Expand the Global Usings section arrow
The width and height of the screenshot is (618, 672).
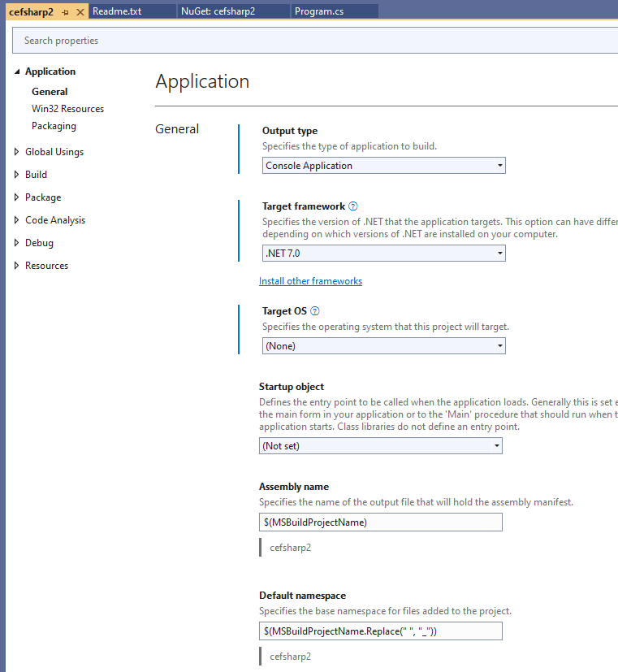[17, 152]
